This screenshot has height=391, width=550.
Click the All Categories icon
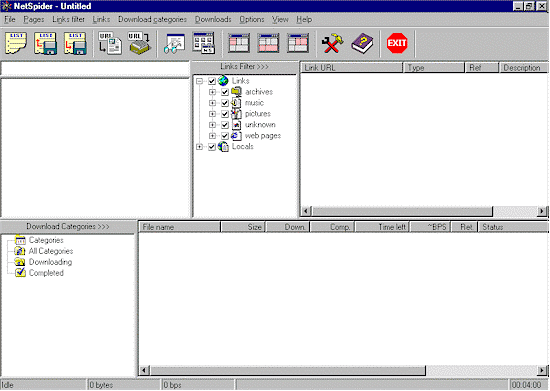20,251
